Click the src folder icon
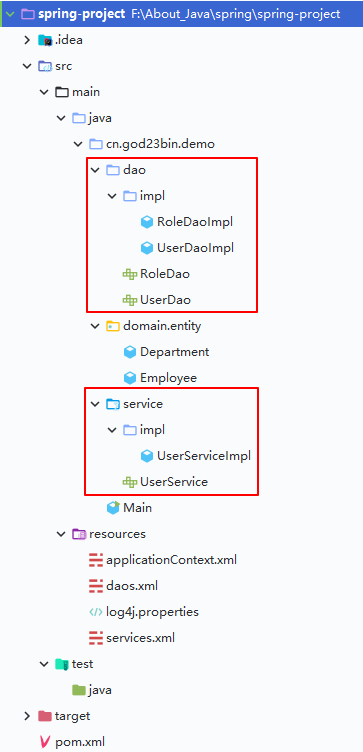Screen dimensions: 363x752 point(45,66)
